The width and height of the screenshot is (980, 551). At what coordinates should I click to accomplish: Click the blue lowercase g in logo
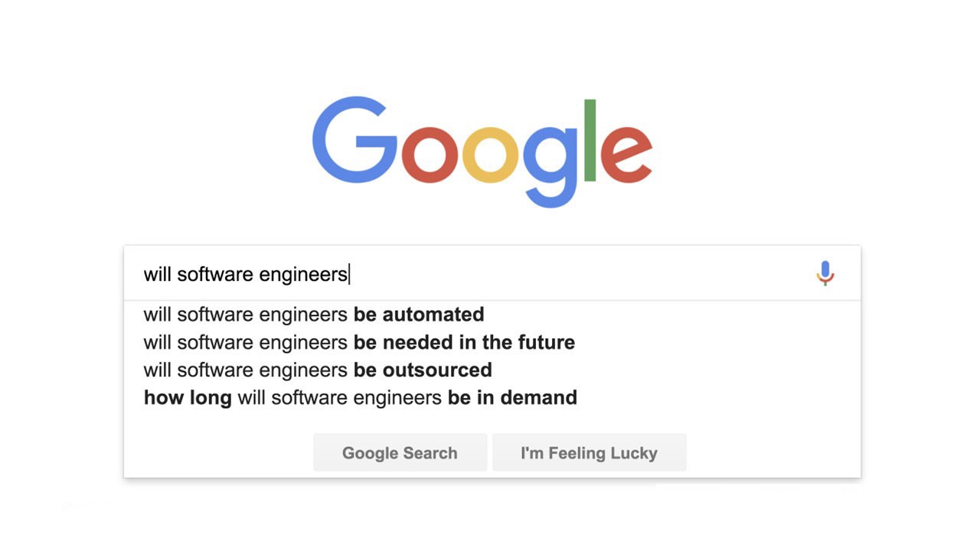[550, 162]
